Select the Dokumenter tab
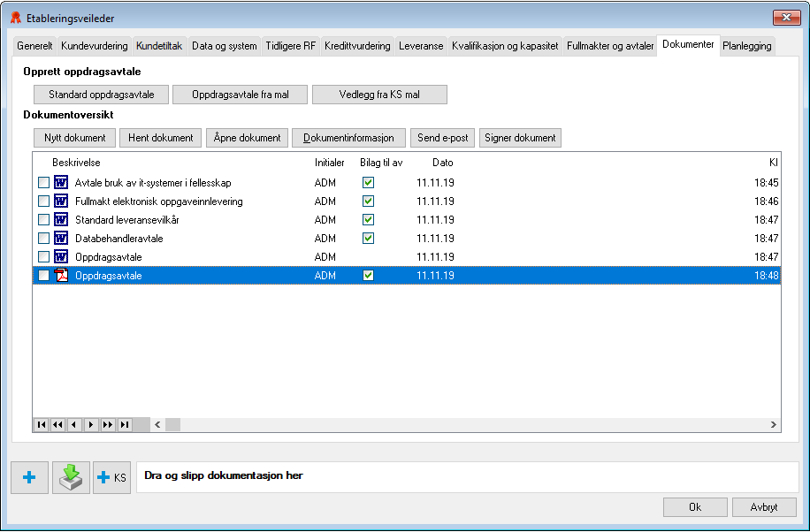 [x=688, y=44]
